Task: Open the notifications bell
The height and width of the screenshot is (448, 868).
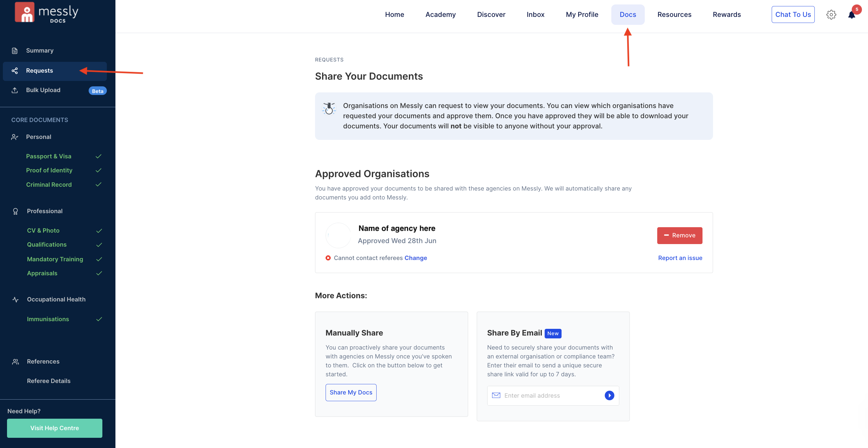Action: pos(852,14)
